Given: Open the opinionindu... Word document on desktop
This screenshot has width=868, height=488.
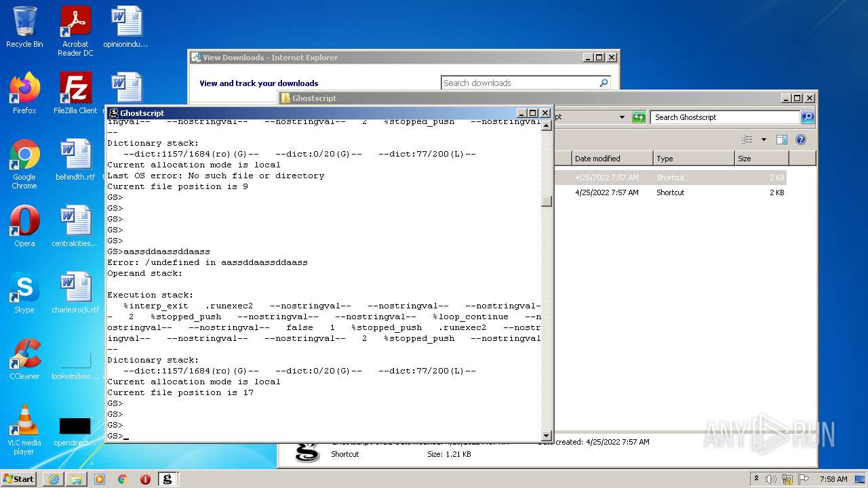Looking at the screenshot, I should pos(125,27).
